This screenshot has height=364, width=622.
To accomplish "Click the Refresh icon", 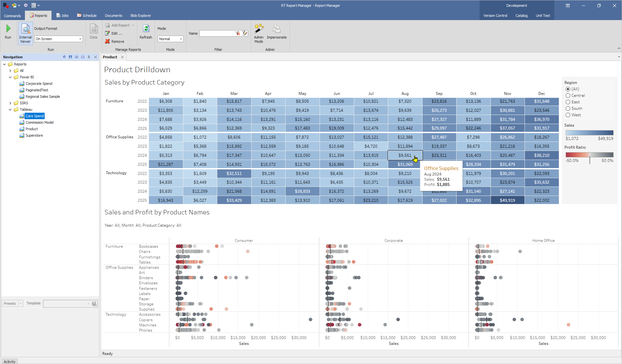I will [146, 29].
